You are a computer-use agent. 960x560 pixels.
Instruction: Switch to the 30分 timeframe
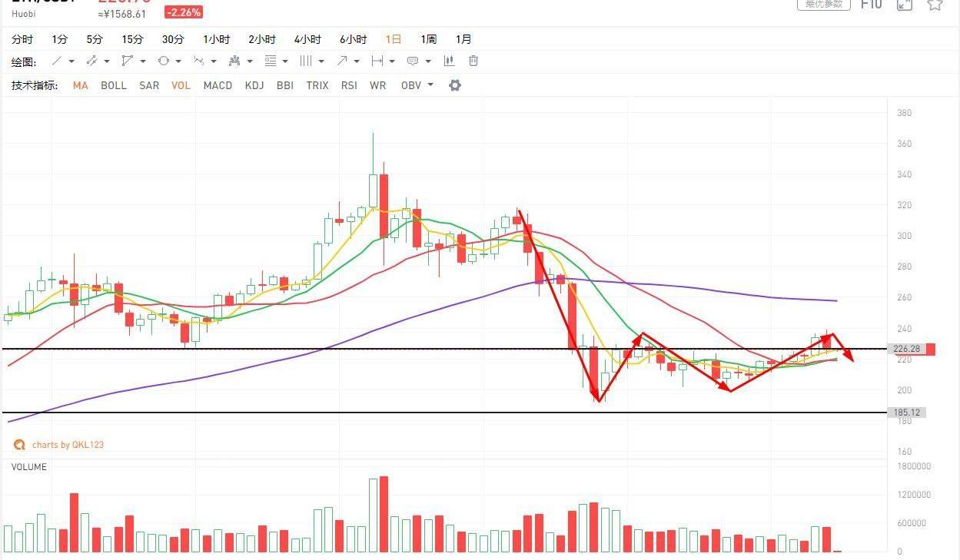coord(173,39)
